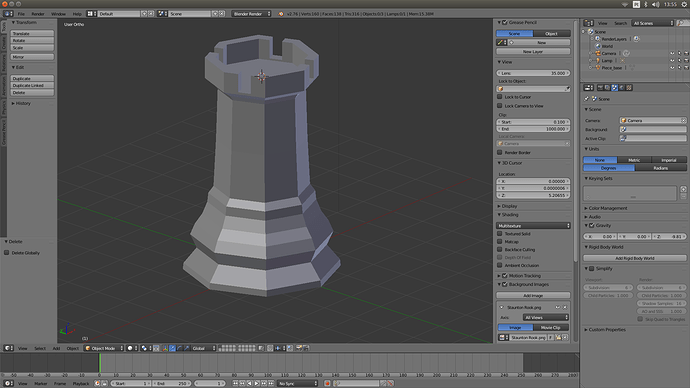The image size is (690, 388).
Task: Open the All Views axis dropdown
Action: [x=546, y=317]
